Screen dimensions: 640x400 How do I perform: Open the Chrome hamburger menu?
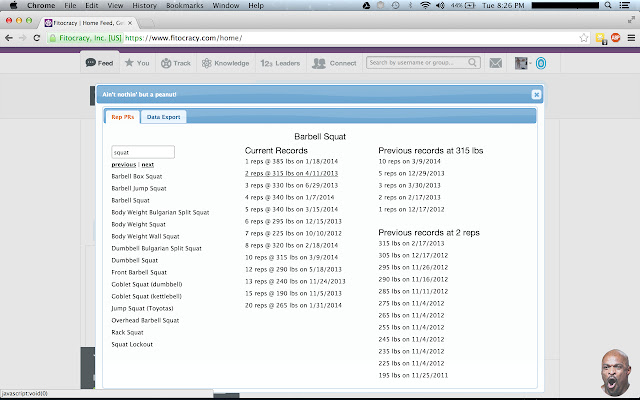coord(631,38)
